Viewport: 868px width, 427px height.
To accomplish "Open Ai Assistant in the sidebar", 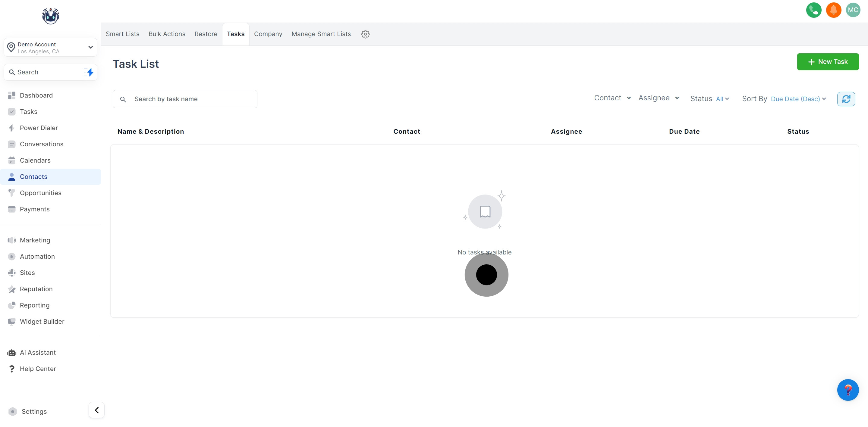I will point(37,352).
